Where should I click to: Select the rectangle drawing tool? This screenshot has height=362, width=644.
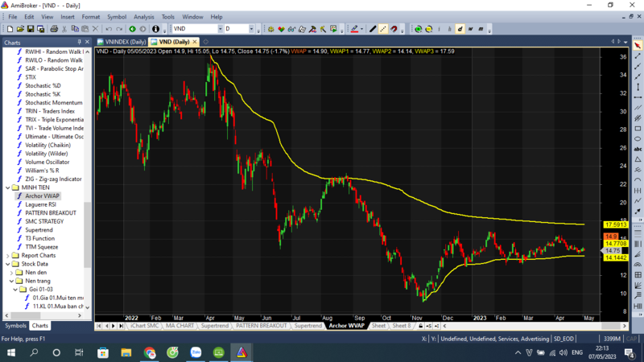coord(638,129)
